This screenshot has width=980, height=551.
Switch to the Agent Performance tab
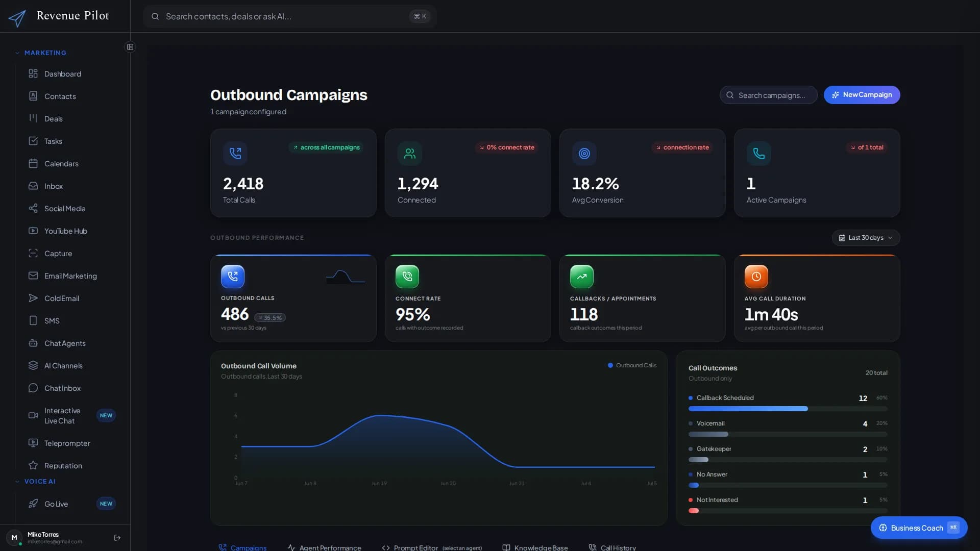325,547
